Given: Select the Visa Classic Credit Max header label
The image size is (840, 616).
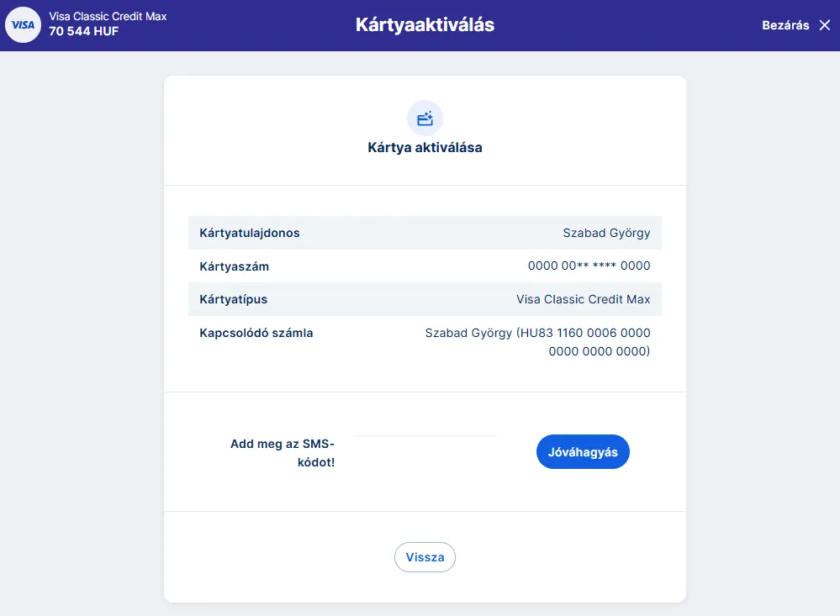Looking at the screenshot, I should click(108, 17).
